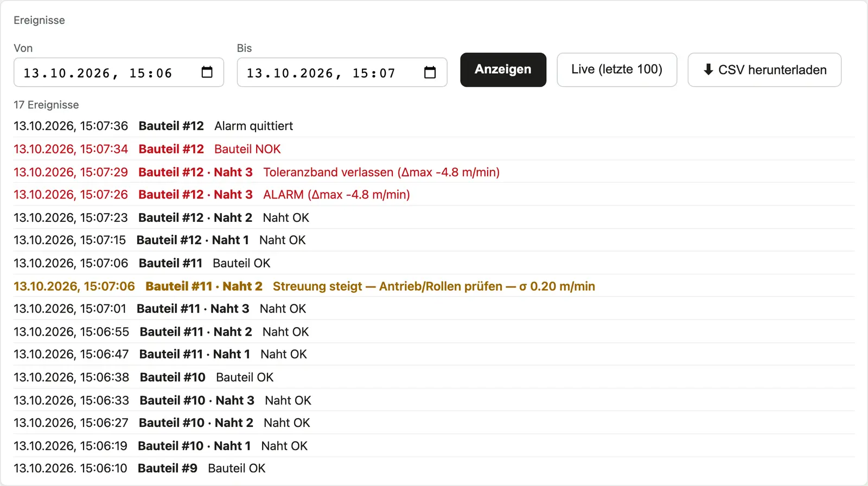Click the 'Bauteil #9' row label

(168, 469)
